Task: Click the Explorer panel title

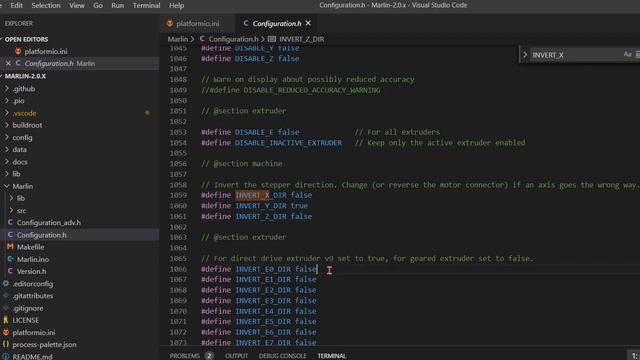Action: click(19, 24)
